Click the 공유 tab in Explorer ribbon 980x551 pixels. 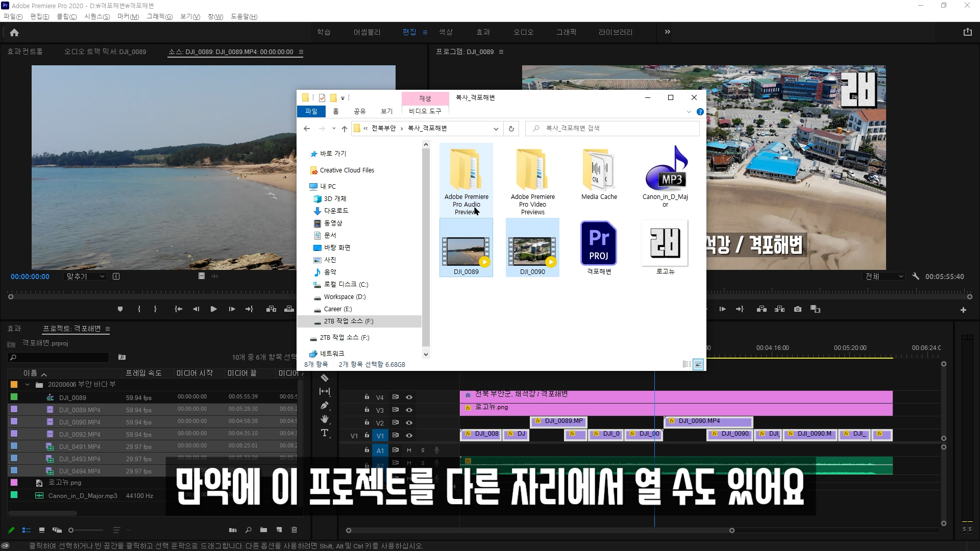(359, 111)
